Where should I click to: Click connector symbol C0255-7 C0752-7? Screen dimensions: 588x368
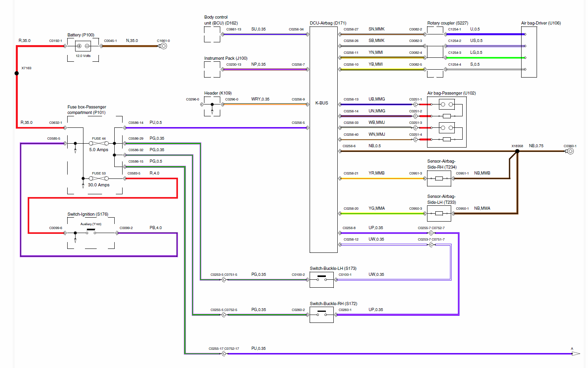[x=431, y=233]
